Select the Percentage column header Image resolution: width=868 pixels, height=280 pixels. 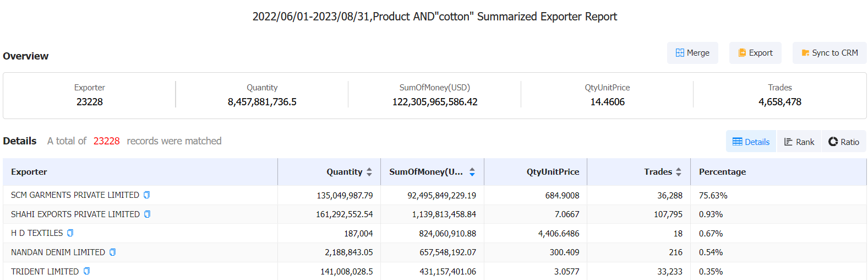722,172
